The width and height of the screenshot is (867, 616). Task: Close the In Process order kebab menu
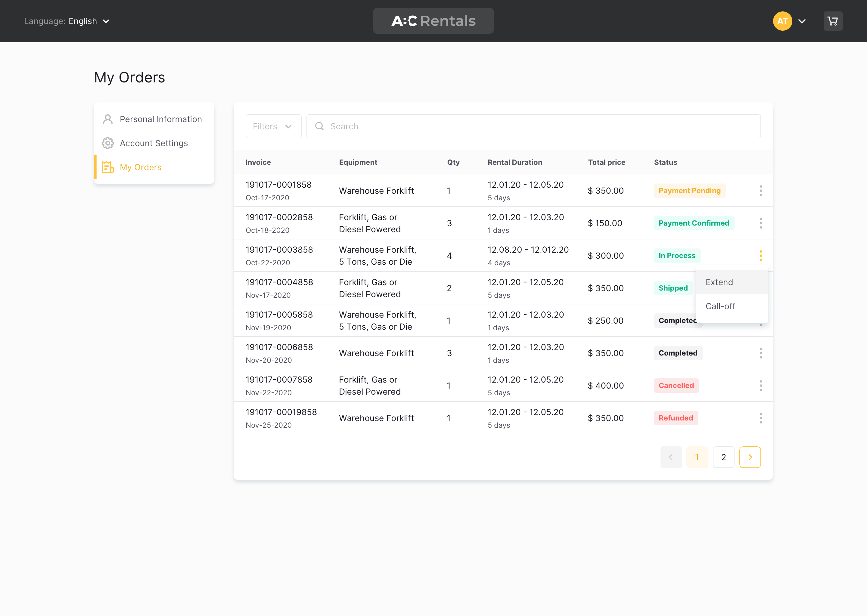(x=761, y=256)
